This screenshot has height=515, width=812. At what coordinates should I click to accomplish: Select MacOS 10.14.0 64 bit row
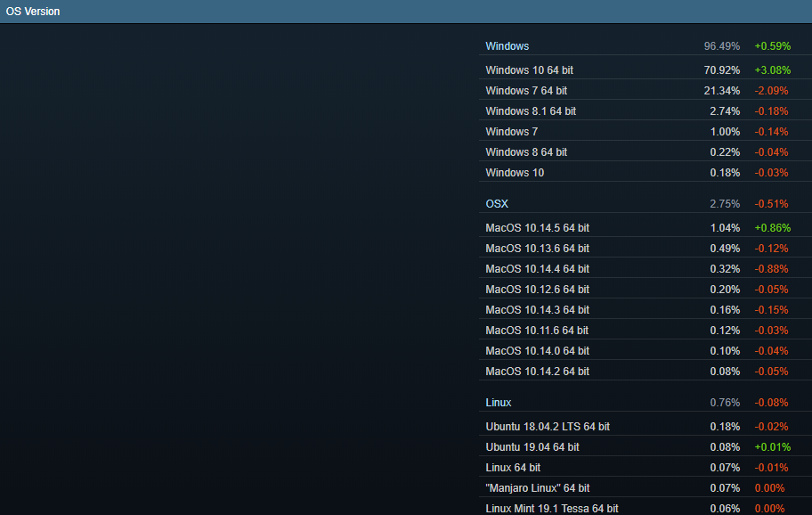coord(646,350)
